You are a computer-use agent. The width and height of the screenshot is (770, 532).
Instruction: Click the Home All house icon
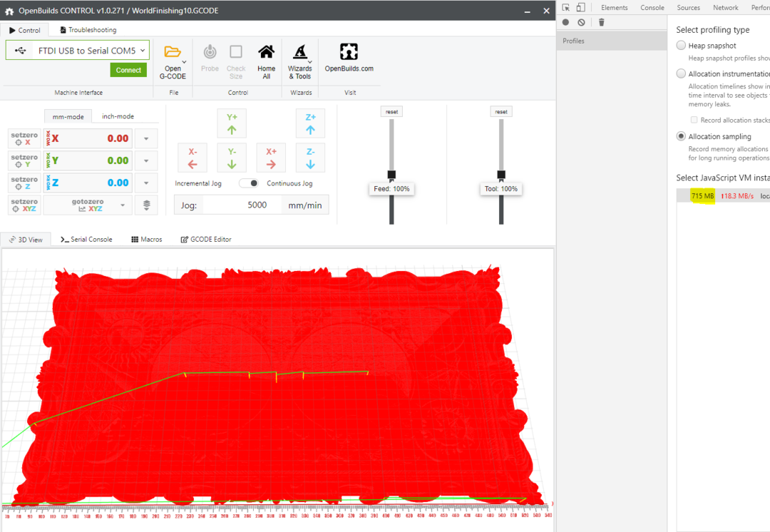point(266,53)
